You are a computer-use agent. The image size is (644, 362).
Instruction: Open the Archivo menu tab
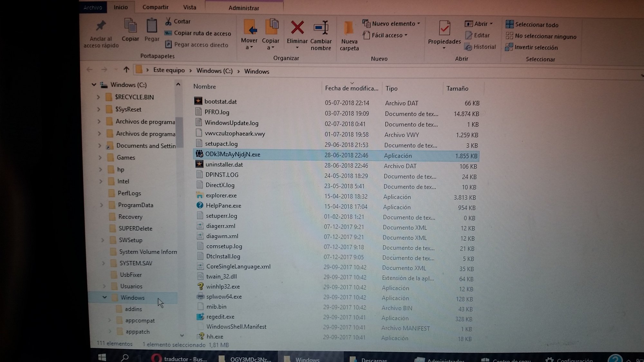click(x=93, y=7)
